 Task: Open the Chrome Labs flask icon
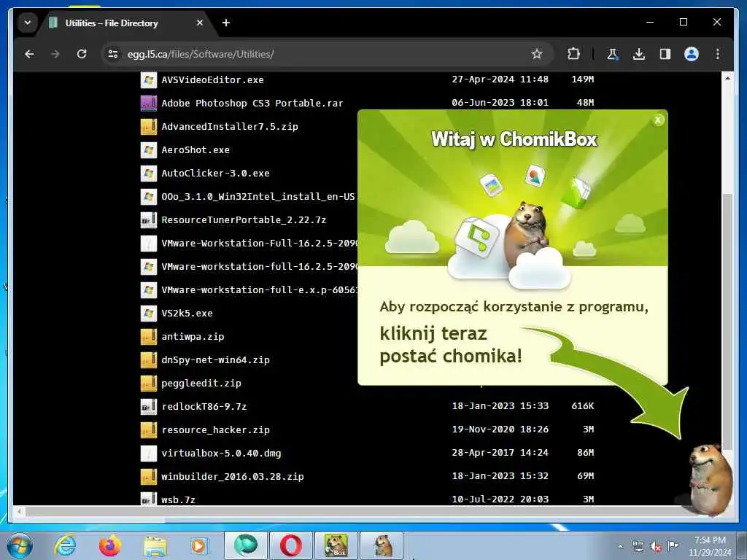click(x=613, y=54)
